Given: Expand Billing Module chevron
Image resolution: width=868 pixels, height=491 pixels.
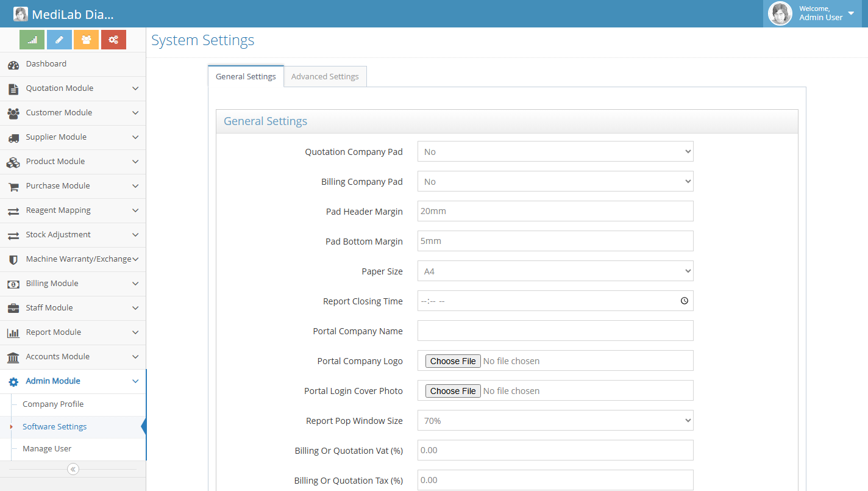Looking at the screenshot, I should pyautogui.click(x=135, y=284).
